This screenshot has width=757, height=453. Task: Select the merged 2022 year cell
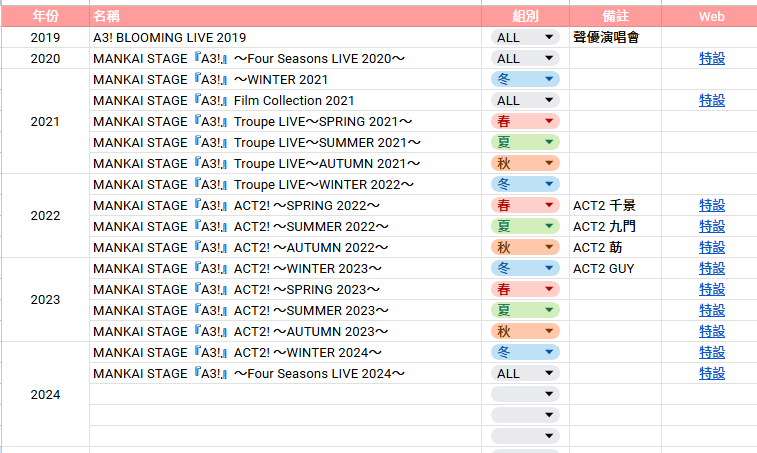(x=45, y=216)
